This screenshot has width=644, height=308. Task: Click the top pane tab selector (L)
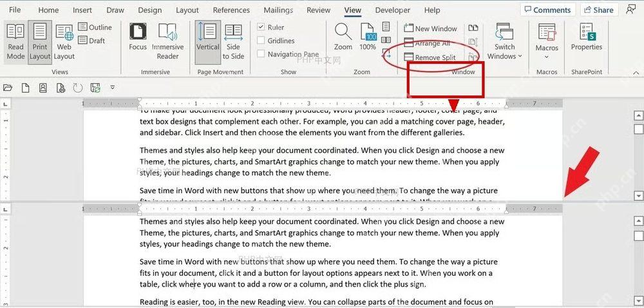pos(6,103)
